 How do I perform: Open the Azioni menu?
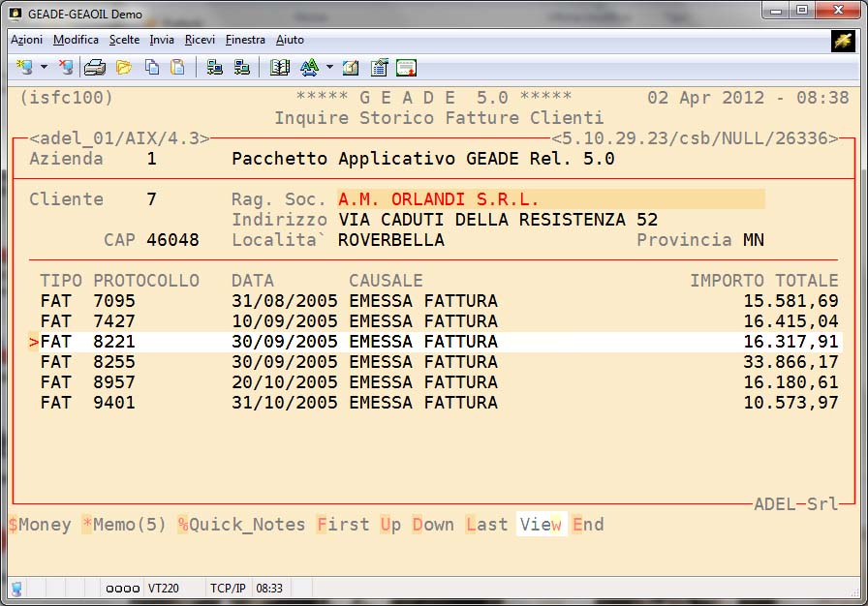26,40
